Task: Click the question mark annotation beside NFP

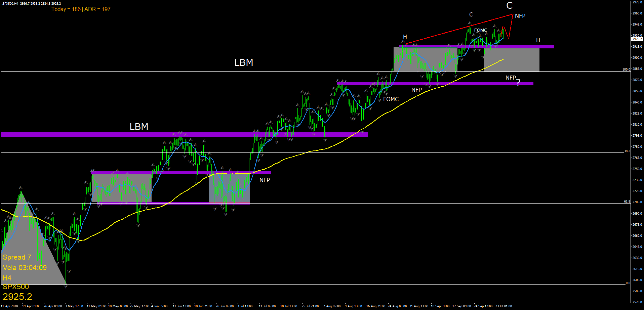Action: click(518, 82)
